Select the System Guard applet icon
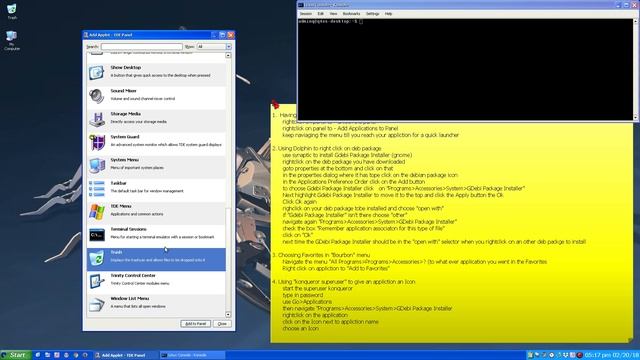This screenshot has height=360, width=640. pyautogui.click(x=97, y=142)
